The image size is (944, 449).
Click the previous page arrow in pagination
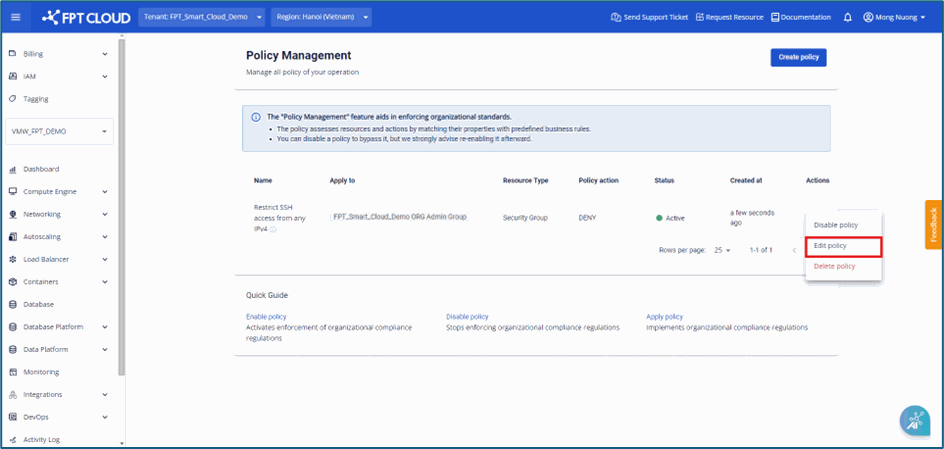coord(794,250)
